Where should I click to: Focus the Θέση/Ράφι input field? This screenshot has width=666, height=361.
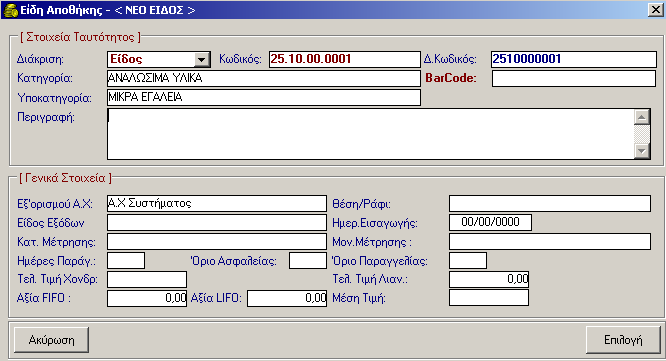pyautogui.click(x=550, y=203)
